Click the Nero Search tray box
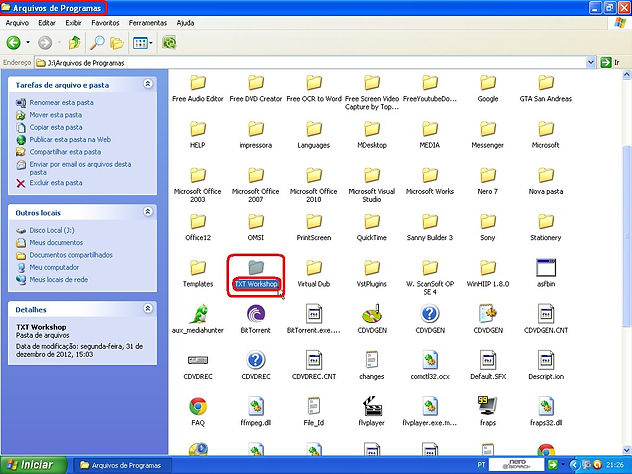Screen dimensions: 632x474 [x=516, y=465]
